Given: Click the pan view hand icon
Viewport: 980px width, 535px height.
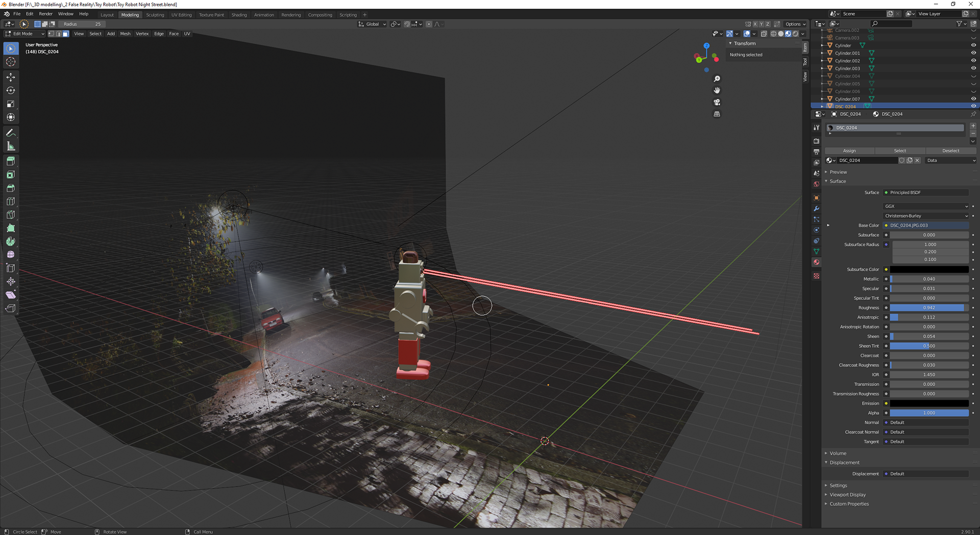Looking at the screenshot, I should 717,90.
